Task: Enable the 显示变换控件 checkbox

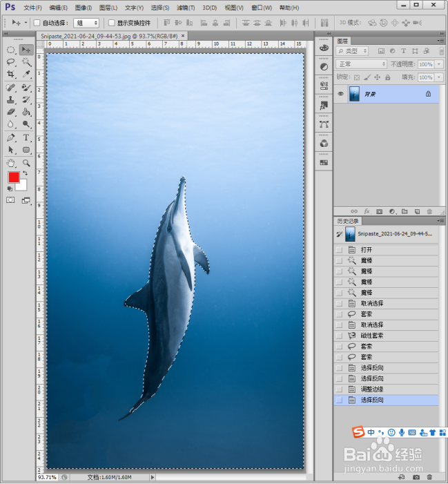Action: coord(111,23)
